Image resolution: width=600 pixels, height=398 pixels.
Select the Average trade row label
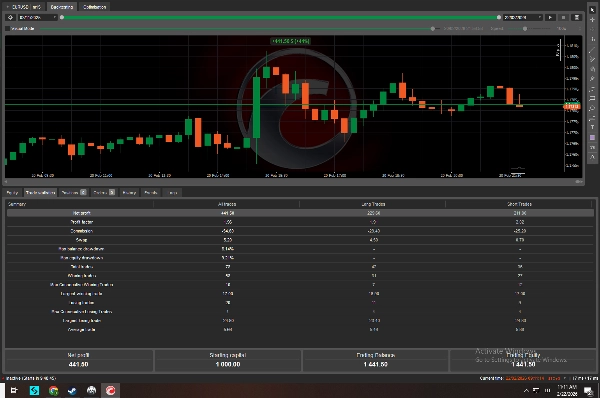click(82, 330)
